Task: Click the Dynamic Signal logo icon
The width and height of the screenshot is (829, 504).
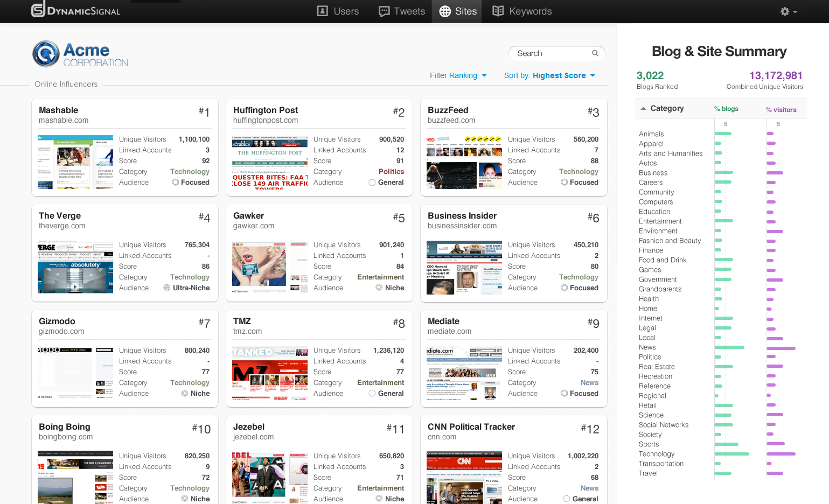Action: click(38, 10)
